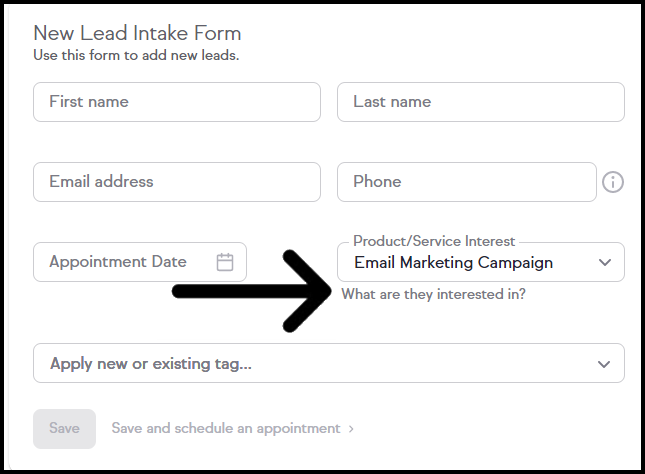The image size is (645, 474).
Task: Open the calendar icon in Appointment Date
Action: click(225, 262)
